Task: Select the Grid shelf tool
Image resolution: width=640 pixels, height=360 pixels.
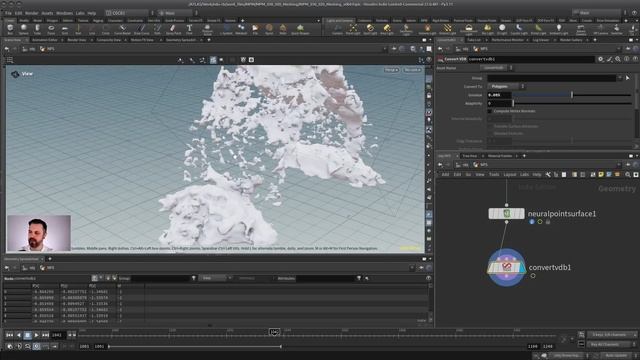Action: coord(64,29)
